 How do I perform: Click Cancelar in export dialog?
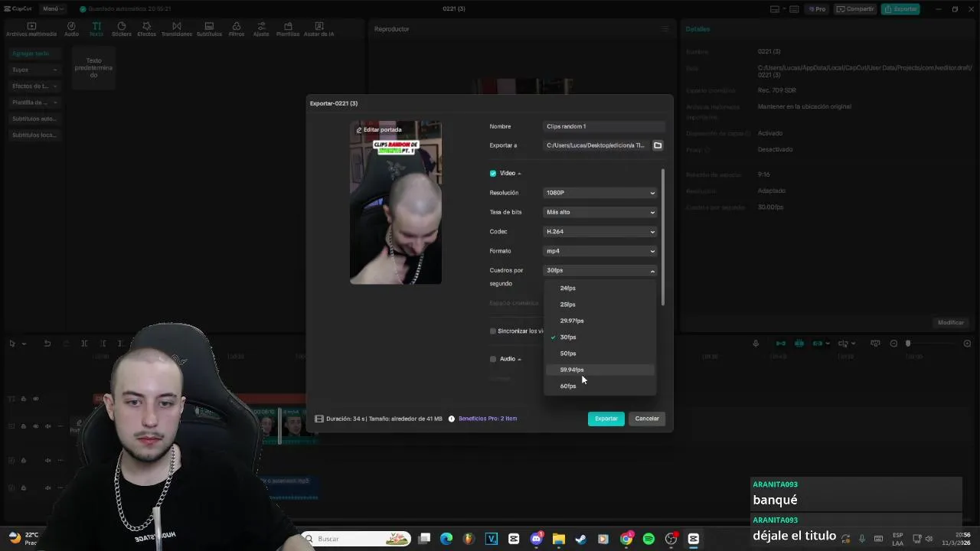click(x=647, y=419)
